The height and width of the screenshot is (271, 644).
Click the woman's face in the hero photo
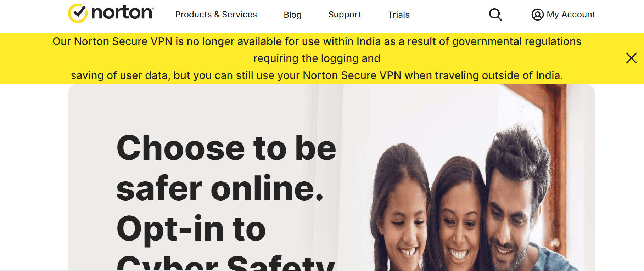tap(459, 227)
